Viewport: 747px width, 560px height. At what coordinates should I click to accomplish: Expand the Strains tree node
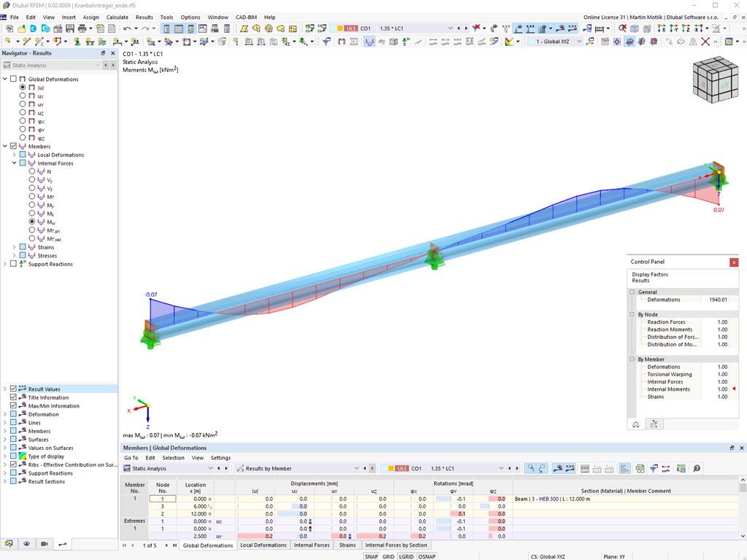[x=15, y=247]
